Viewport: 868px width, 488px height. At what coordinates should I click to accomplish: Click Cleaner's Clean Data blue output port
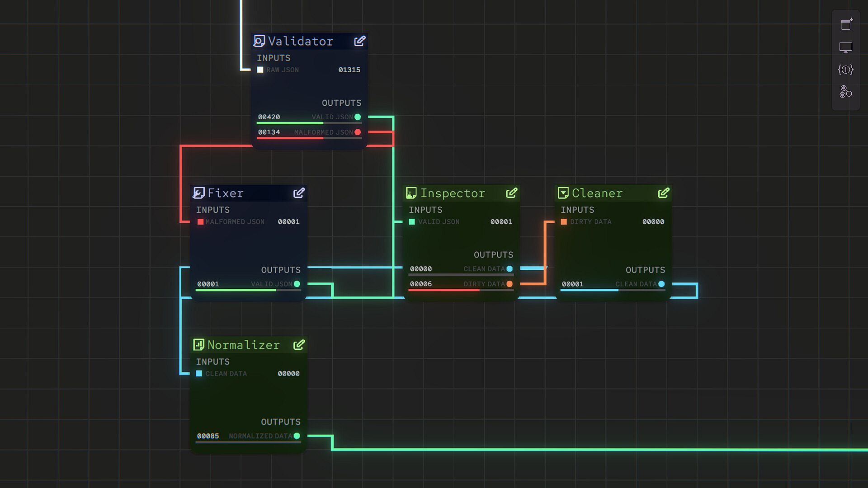pyautogui.click(x=661, y=284)
